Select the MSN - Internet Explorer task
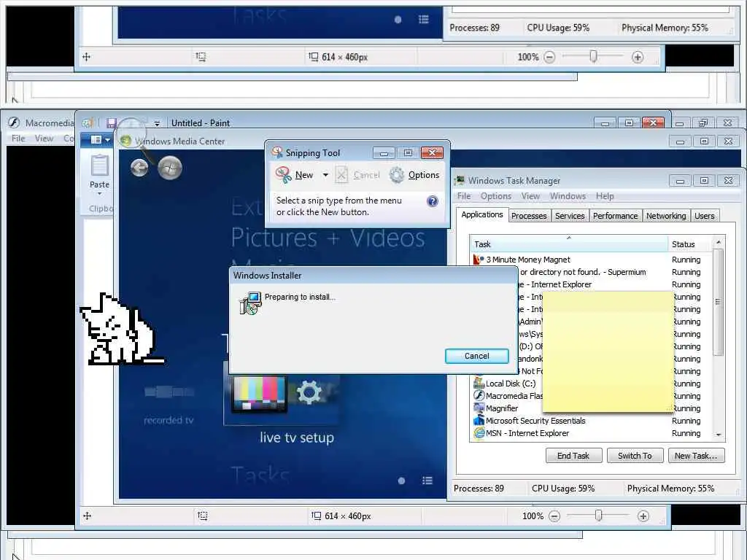This screenshot has height=560, width=747. [x=592, y=433]
